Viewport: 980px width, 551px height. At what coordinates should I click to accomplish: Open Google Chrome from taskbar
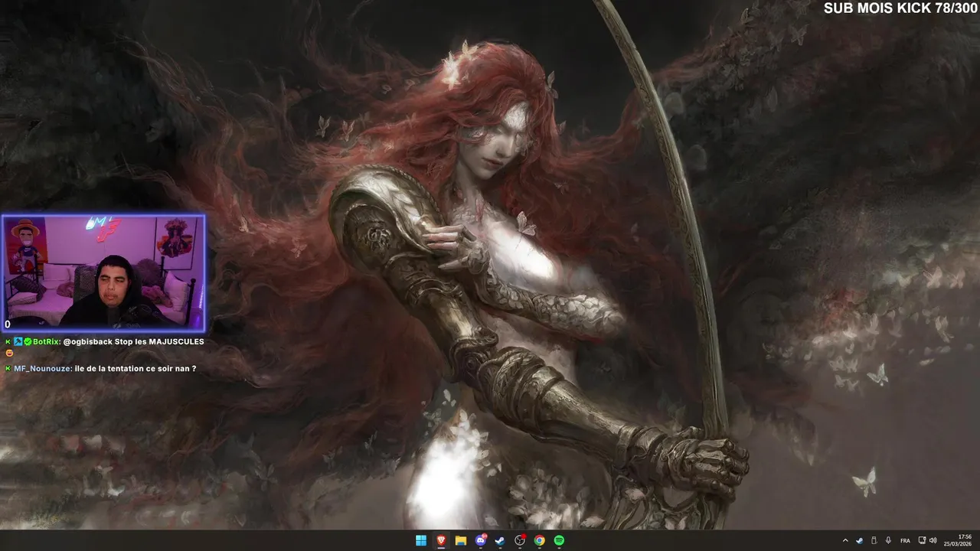click(540, 540)
